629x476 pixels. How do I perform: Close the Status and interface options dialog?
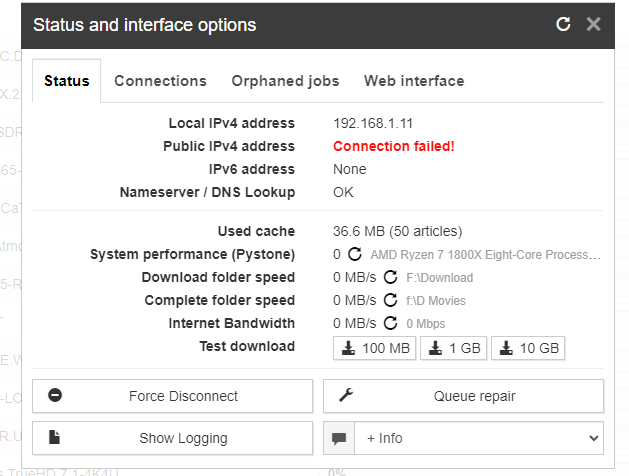(593, 24)
